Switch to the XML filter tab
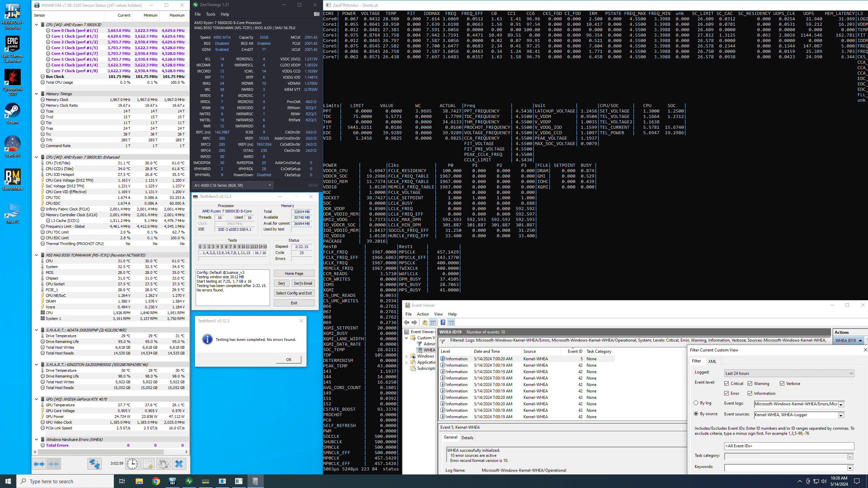 pyautogui.click(x=712, y=361)
